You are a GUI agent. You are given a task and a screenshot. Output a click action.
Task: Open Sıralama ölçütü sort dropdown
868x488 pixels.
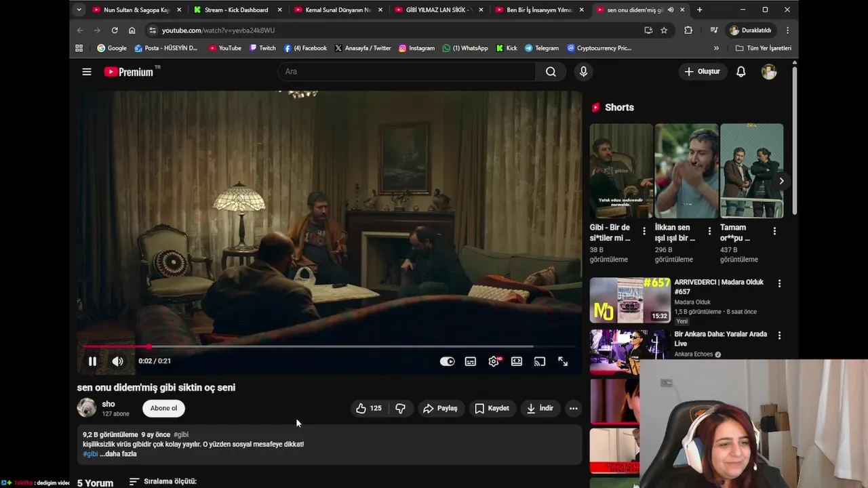(x=163, y=481)
